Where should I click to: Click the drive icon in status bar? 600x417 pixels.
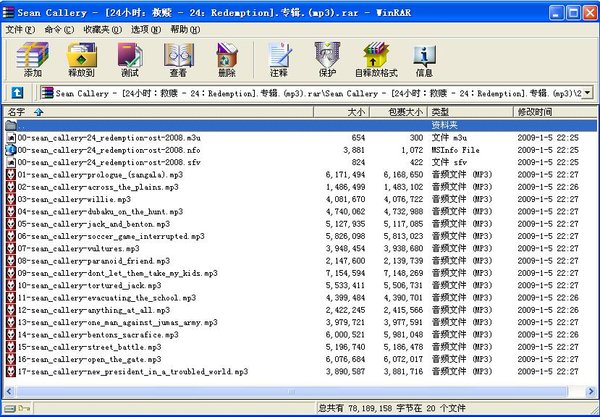pos(10,409)
